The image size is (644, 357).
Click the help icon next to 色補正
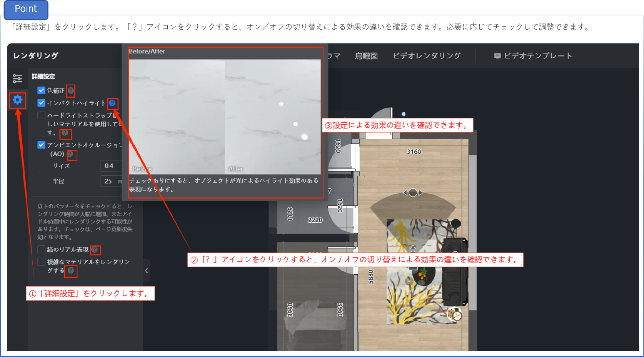[71, 91]
